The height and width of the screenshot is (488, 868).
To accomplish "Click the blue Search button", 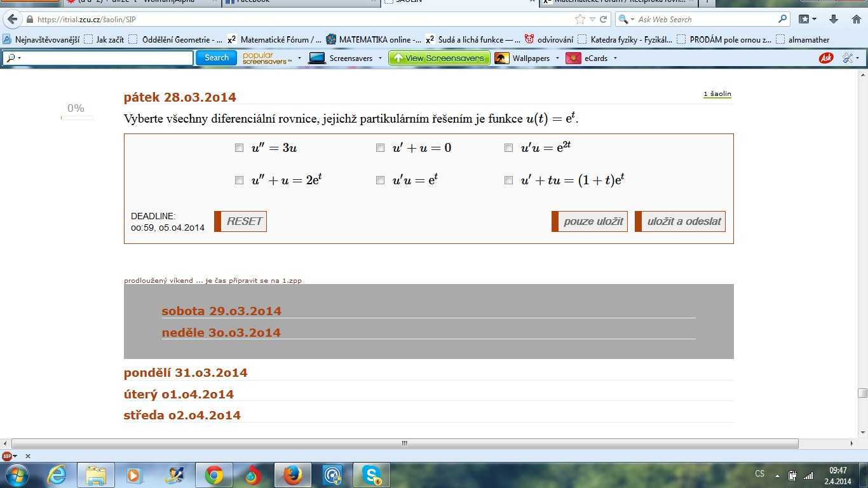I will 216,58.
